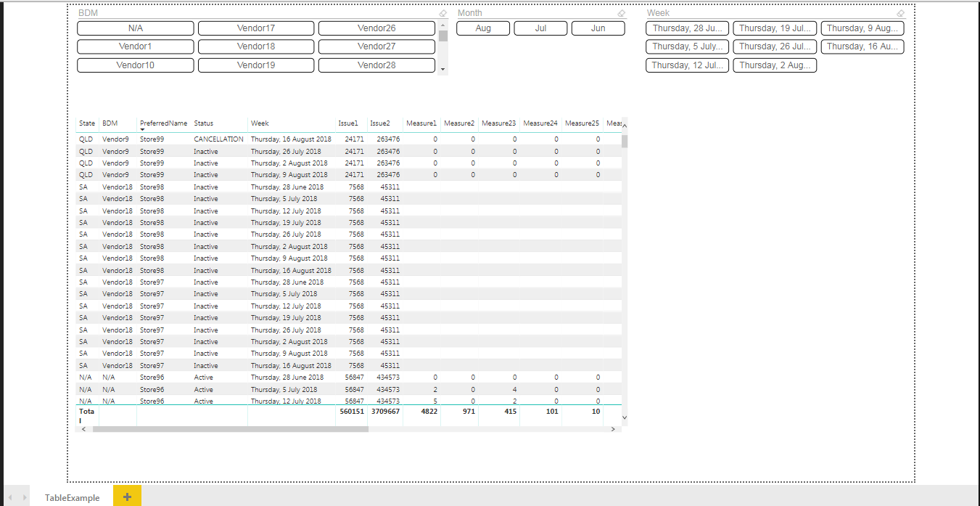This screenshot has height=506, width=980.
Task: Sort by Status column header
Action: [x=204, y=123]
